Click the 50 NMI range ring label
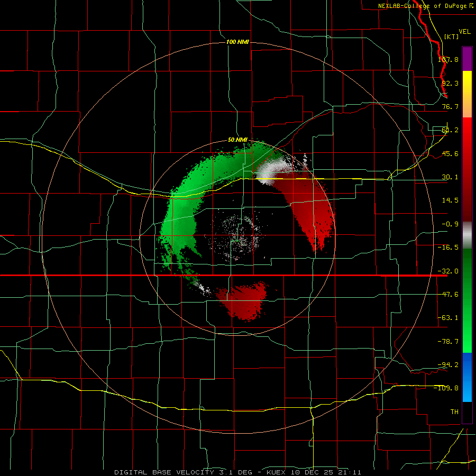The height and width of the screenshot is (476, 476). tap(237, 140)
